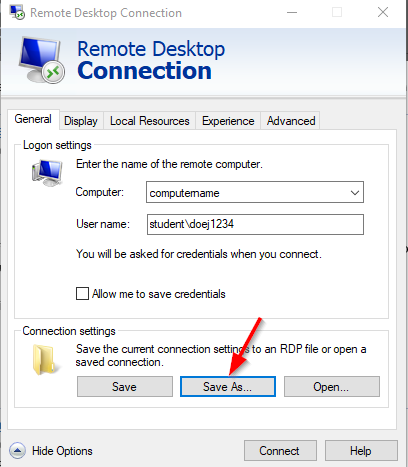408x467 pixels.
Task: Open a saved connection with Open... button
Action: (x=332, y=387)
